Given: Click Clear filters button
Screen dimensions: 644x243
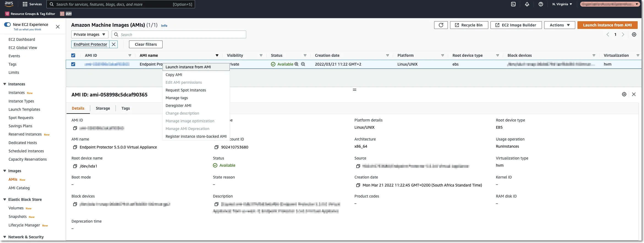Looking at the screenshot, I should pos(146,44).
